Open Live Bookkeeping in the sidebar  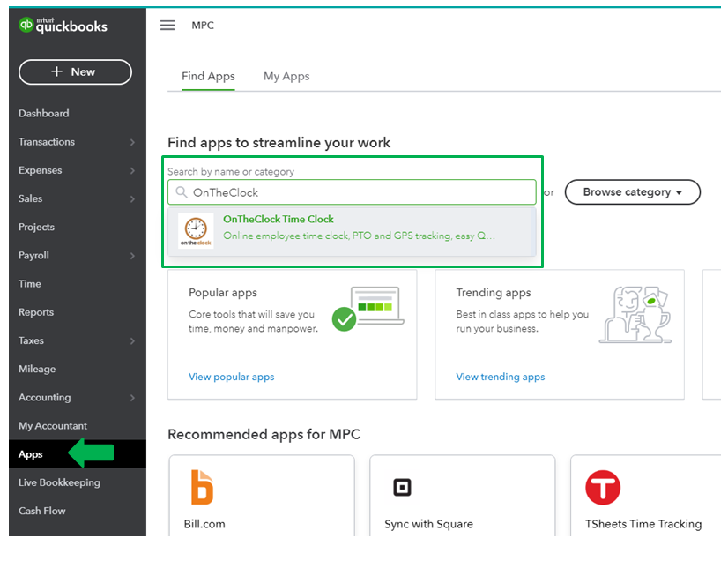point(59,482)
